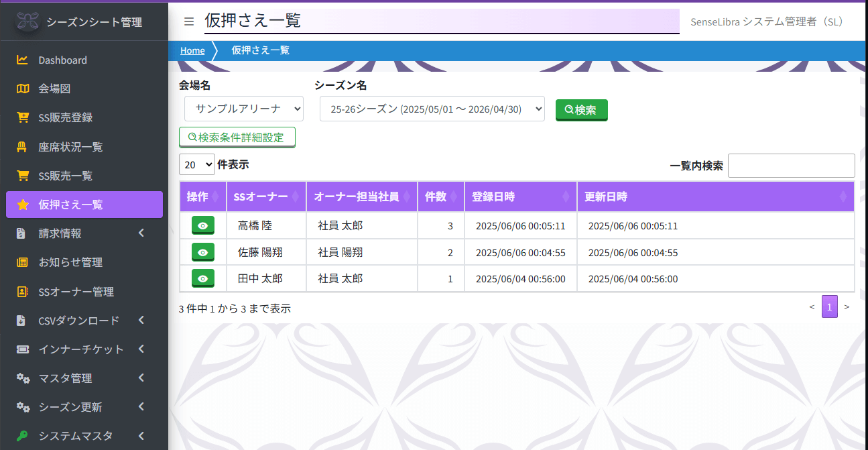Screen dimensions: 868x450
Task: Click the SSオーナー管理 icon in sidebar
Action: [x=21, y=290]
